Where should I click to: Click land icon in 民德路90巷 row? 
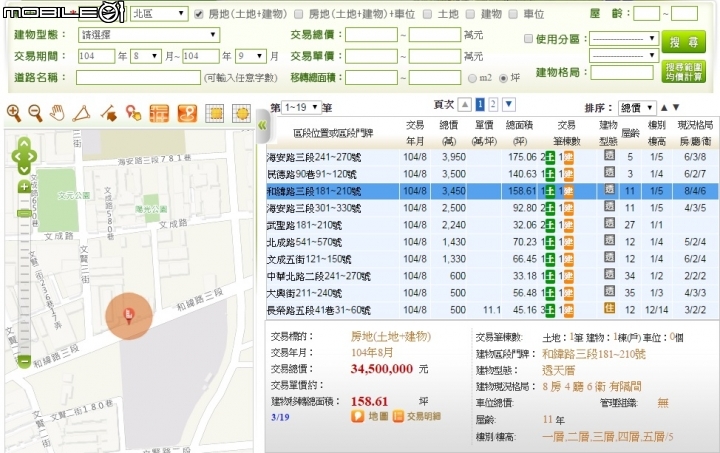[x=550, y=174]
